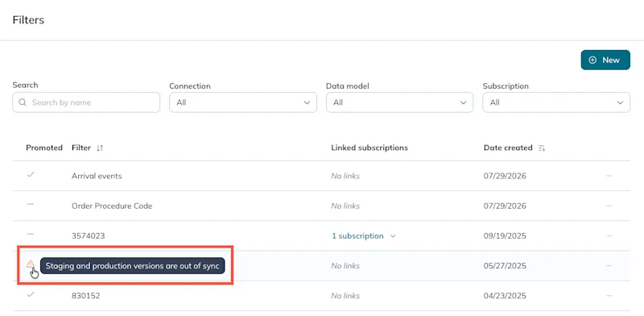The height and width of the screenshot is (316, 644).
Task: Click the 05/27/2025 date cell
Action: [x=505, y=266]
